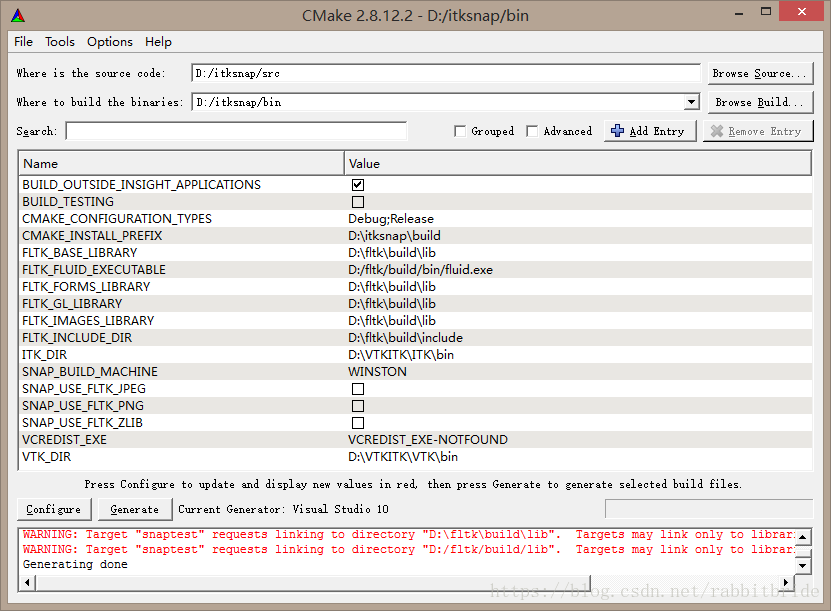Enable the Grouped checkbox
This screenshot has height=611, width=831.
[x=459, y=131]
